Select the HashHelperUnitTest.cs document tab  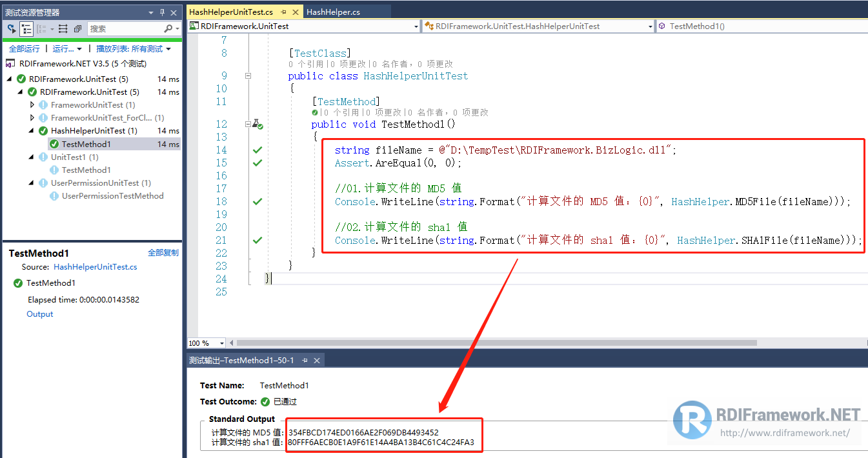pyautogui.click(x=232, y=11)
